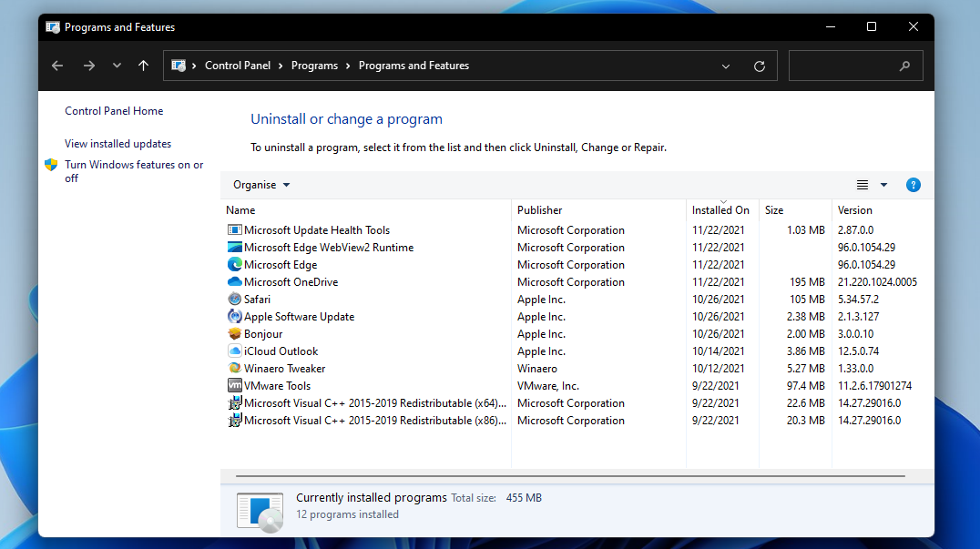This screenshot has width=980, height=549.
Task: Click the Microsoft Edge icon
Action: coord(234,265)
